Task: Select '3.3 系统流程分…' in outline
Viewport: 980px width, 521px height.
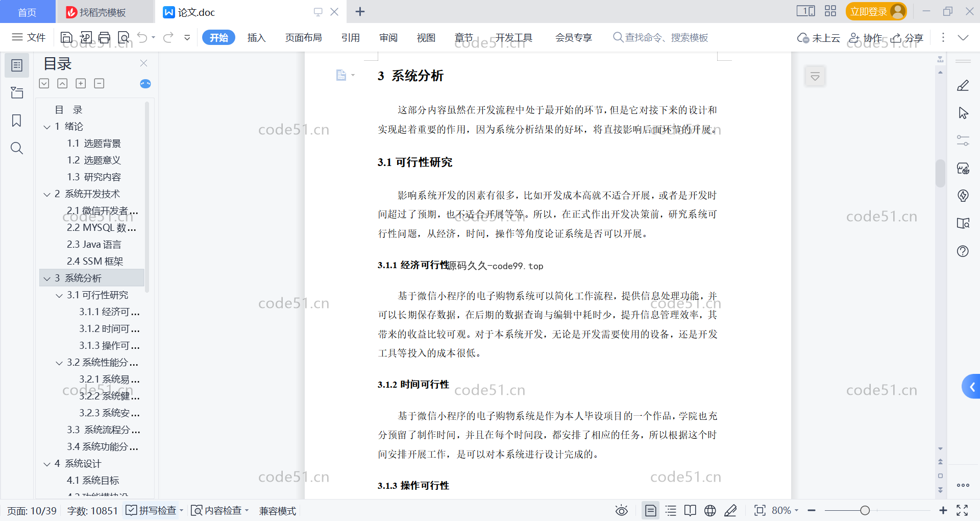Action: (x=104, y=430)
